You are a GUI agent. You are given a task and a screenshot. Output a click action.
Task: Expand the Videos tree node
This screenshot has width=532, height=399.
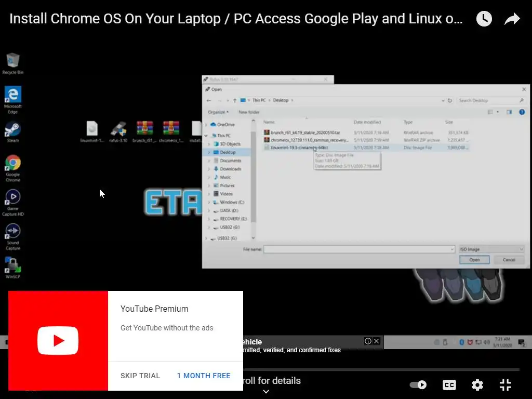pyautogui.click(x=209, y=194)
